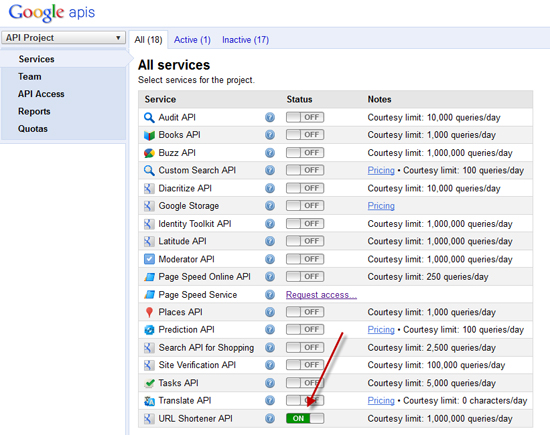The height and width of the screenshot is (435, 550).
Task: Open help icon for Page Speed Service
Action: click(270, 295)
